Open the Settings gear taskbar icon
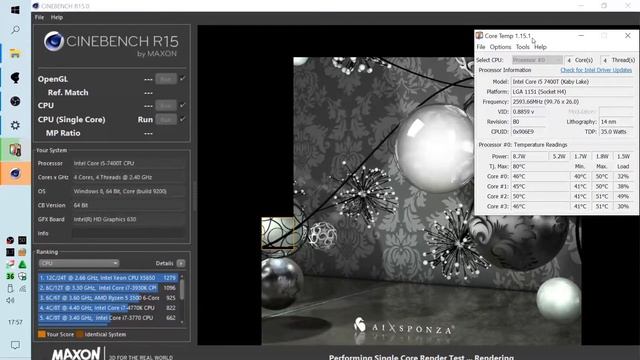Image resolution: width=640 pixels, height=360 pixels. (15, 125)
